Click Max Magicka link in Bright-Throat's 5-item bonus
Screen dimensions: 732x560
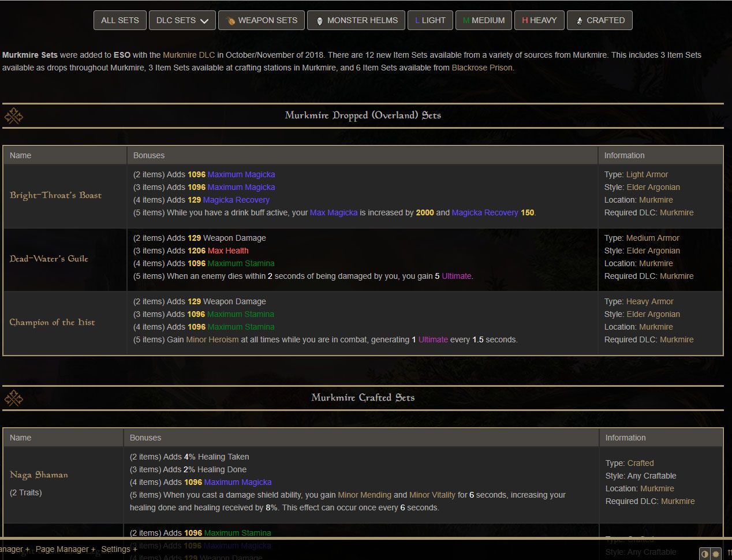334,212
